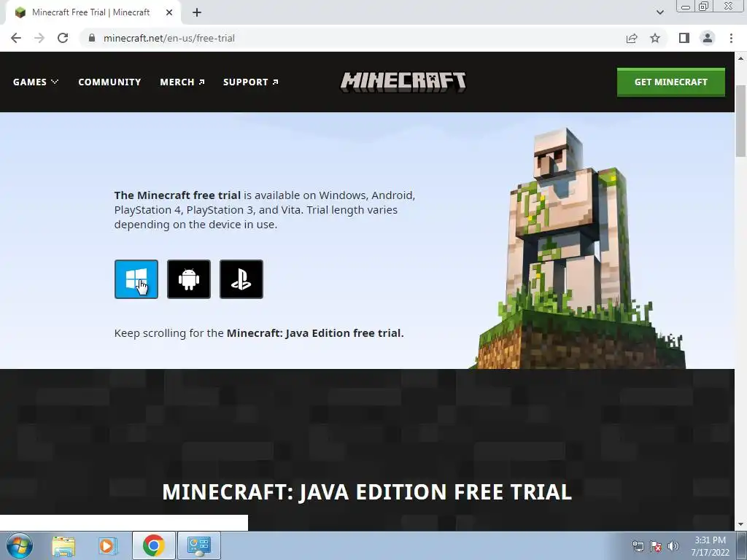Select the Minecraft Free Trial tab
The height and width of the screenshot is (560, 747).
(93, 12)
